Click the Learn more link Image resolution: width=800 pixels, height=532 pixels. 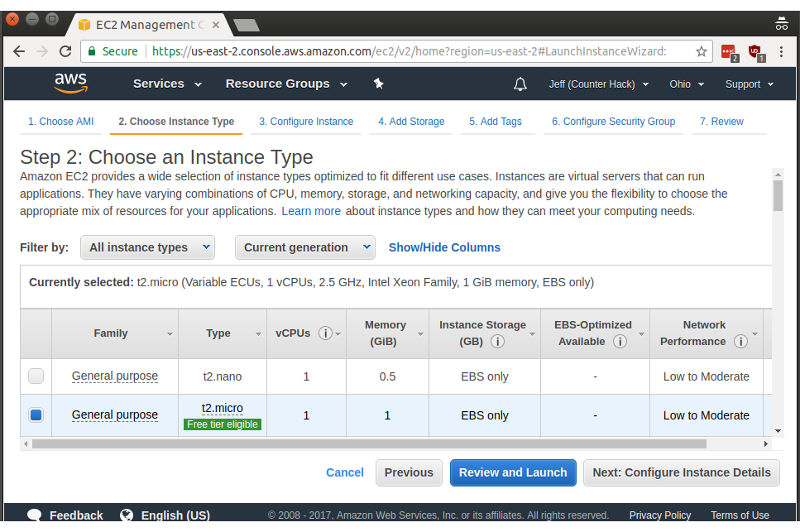tap(311, 211)
